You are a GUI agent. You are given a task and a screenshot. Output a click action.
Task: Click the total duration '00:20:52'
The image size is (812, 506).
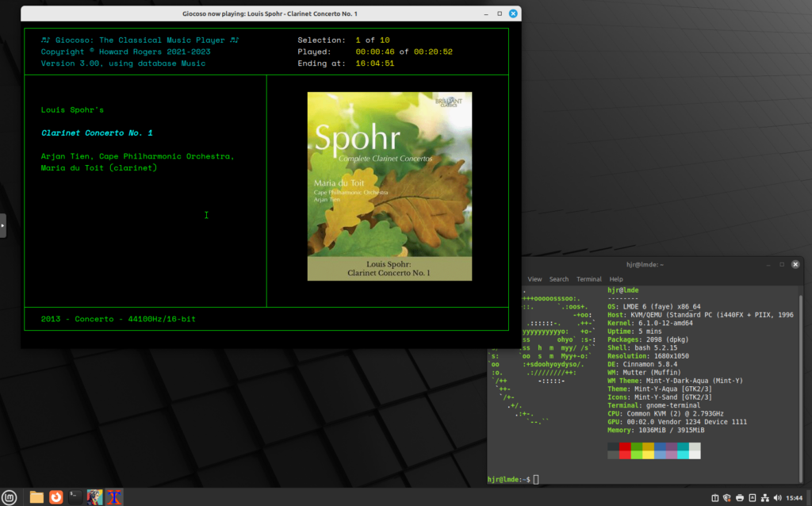point(433,52)
